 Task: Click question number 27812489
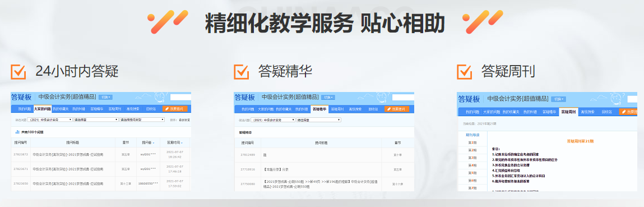coord(248,155)
